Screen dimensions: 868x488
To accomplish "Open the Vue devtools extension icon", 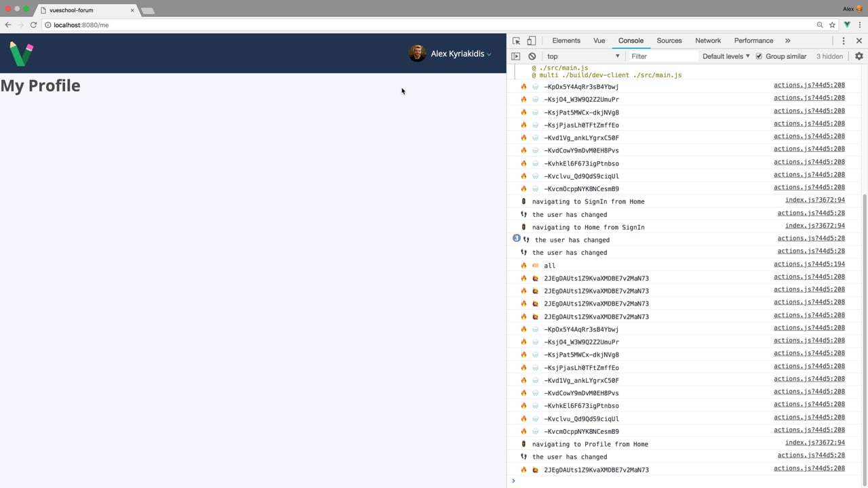I will click(x=847, y=25).
